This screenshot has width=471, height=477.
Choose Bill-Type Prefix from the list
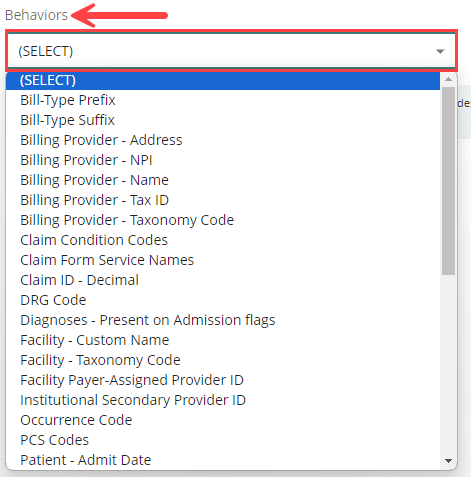(x=223, y=100)
